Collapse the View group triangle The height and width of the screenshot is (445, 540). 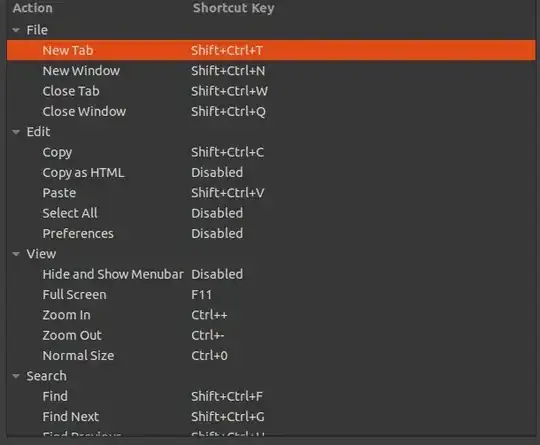[16, 254]
